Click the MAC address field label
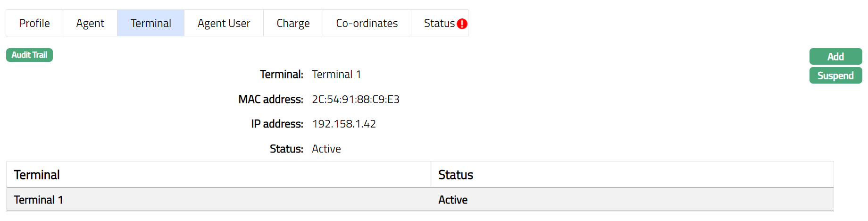Screen dimensions: 868x221 coord(271,99)
